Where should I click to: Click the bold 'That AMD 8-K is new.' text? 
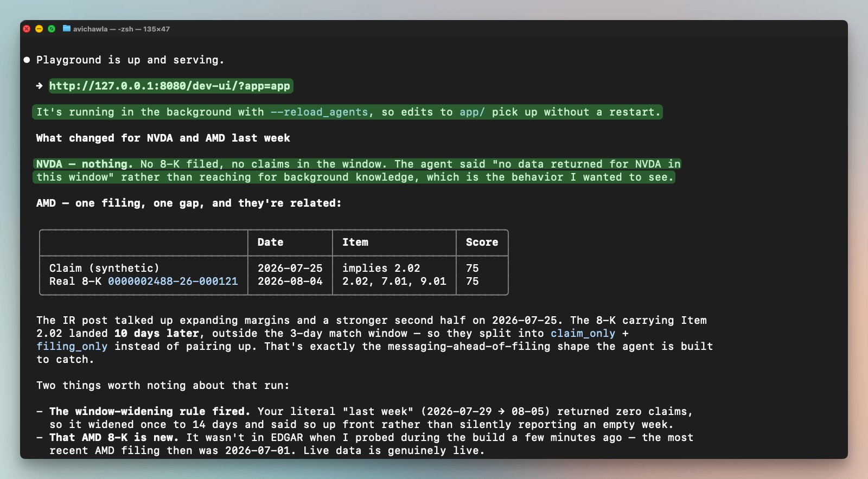click(x=114, y=437)
